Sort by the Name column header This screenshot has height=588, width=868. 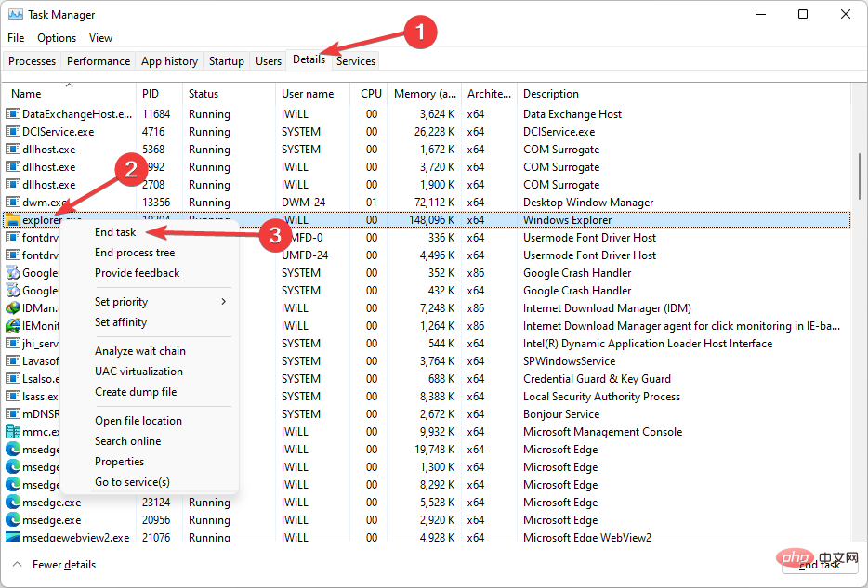tap(69, 94)
